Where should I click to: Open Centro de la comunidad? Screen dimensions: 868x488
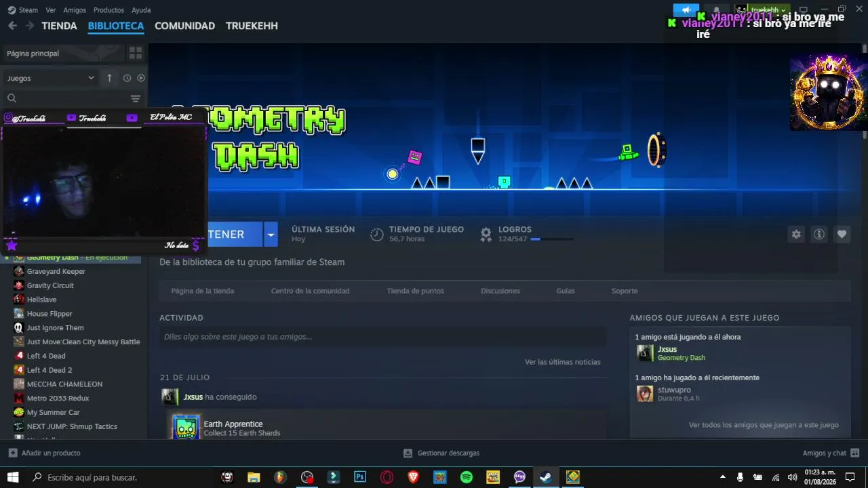coord(310,291)
